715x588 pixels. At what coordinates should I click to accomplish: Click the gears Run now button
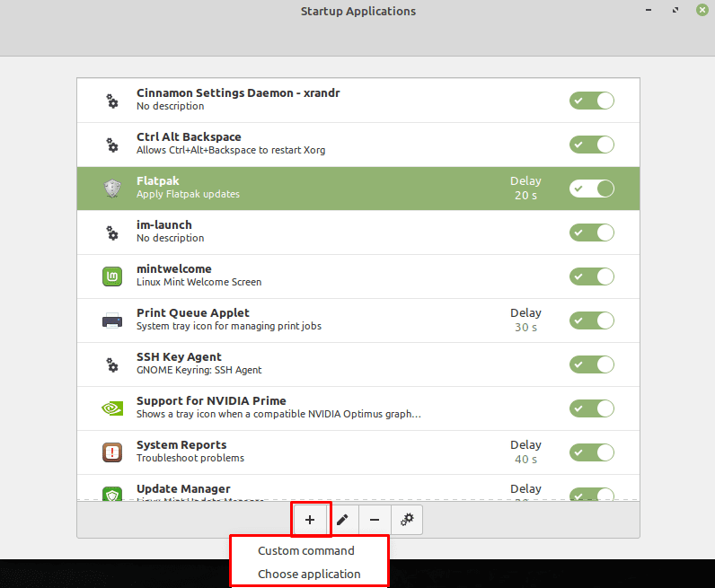click(407, 520)
